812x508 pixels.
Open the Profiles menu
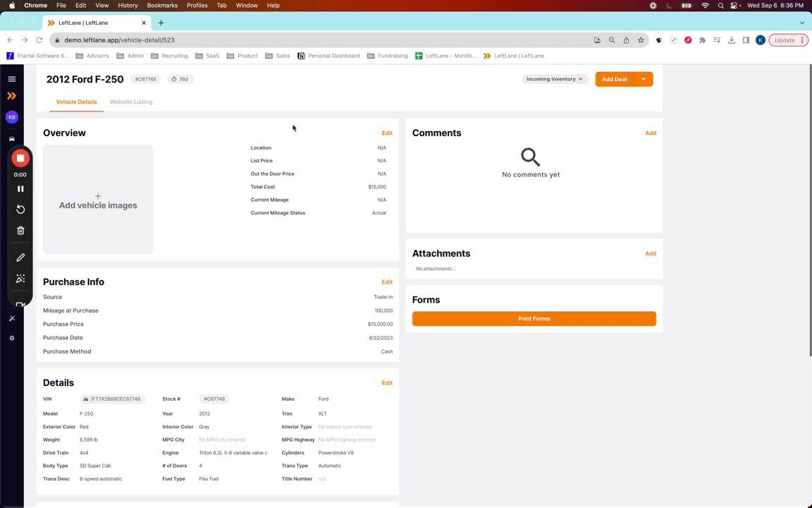pos(197,5)
